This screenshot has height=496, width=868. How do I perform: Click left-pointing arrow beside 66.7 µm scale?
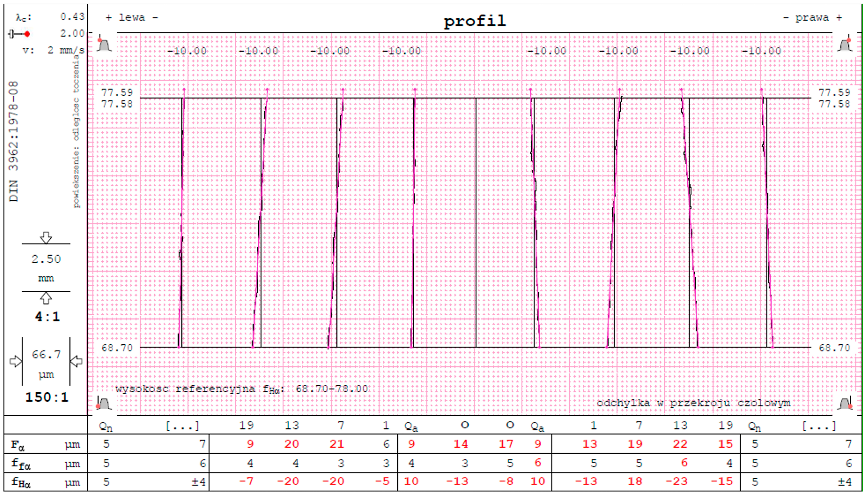coord(76,361)
